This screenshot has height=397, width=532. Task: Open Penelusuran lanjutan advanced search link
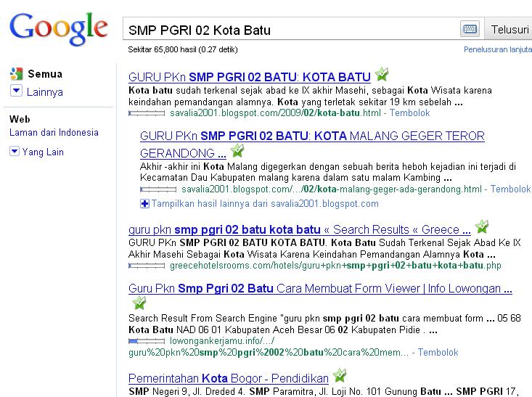[x=498, y=49]
